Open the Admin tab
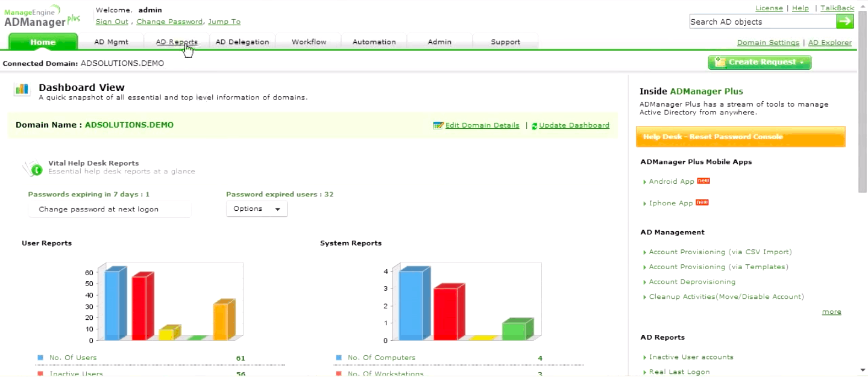The image size is (868, 377). (x=439, y=42)
